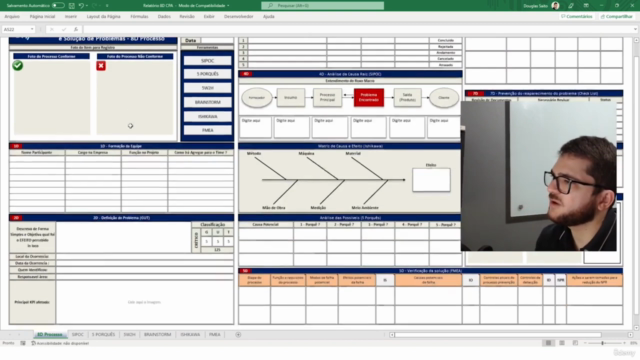Click the pen icon next to the account picture

click(x=571, y=6)
